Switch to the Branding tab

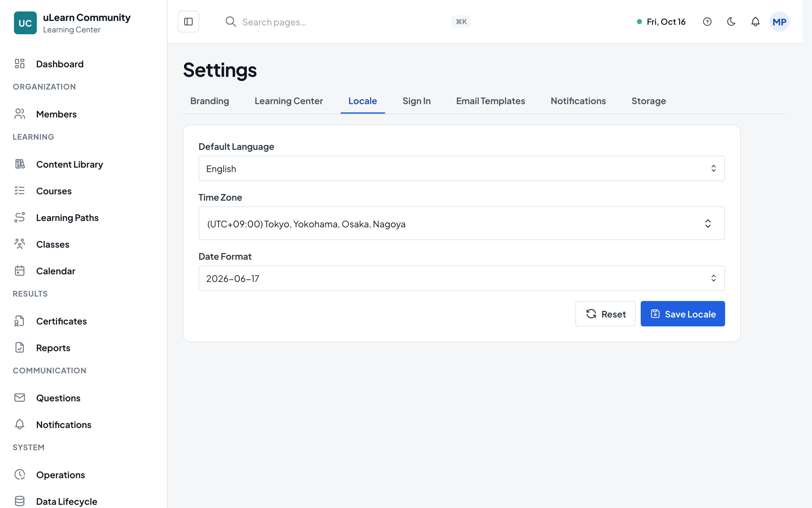tap(210, 101)
